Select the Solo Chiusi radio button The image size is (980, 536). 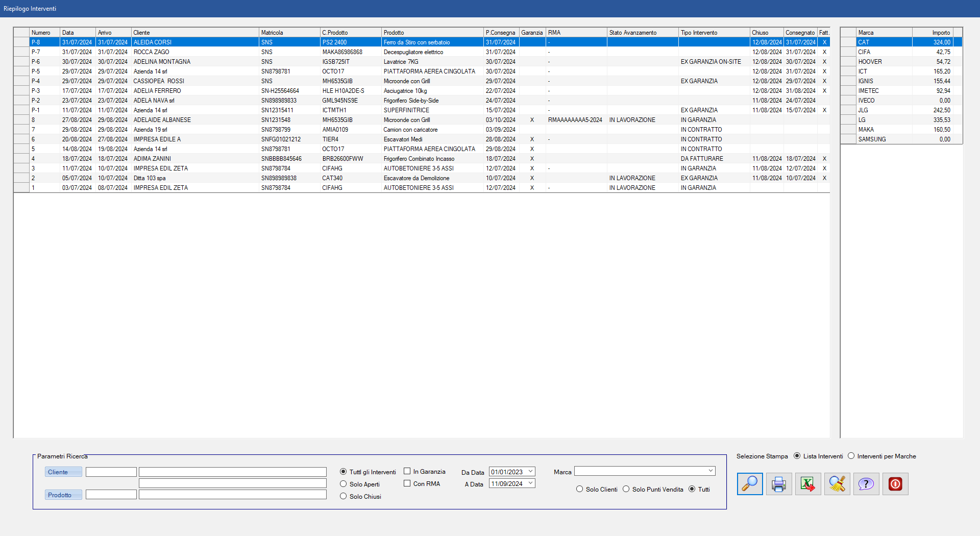coord(344,497)
